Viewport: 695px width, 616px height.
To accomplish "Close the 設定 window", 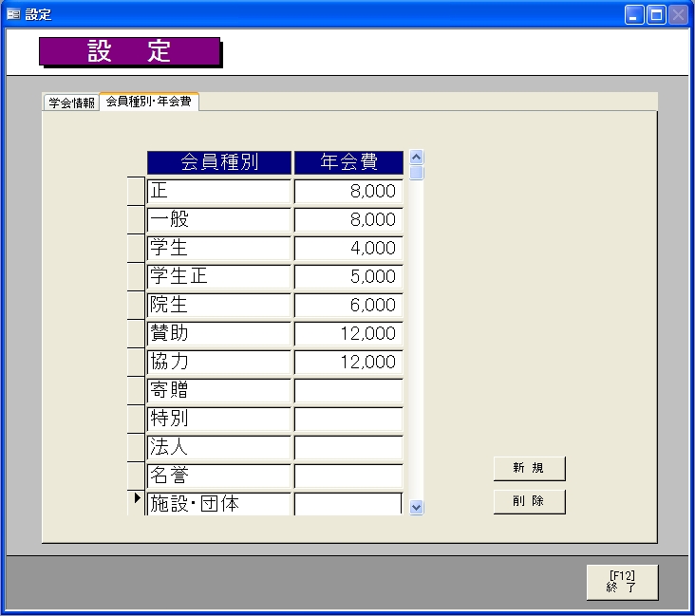I will coord(678,15).
